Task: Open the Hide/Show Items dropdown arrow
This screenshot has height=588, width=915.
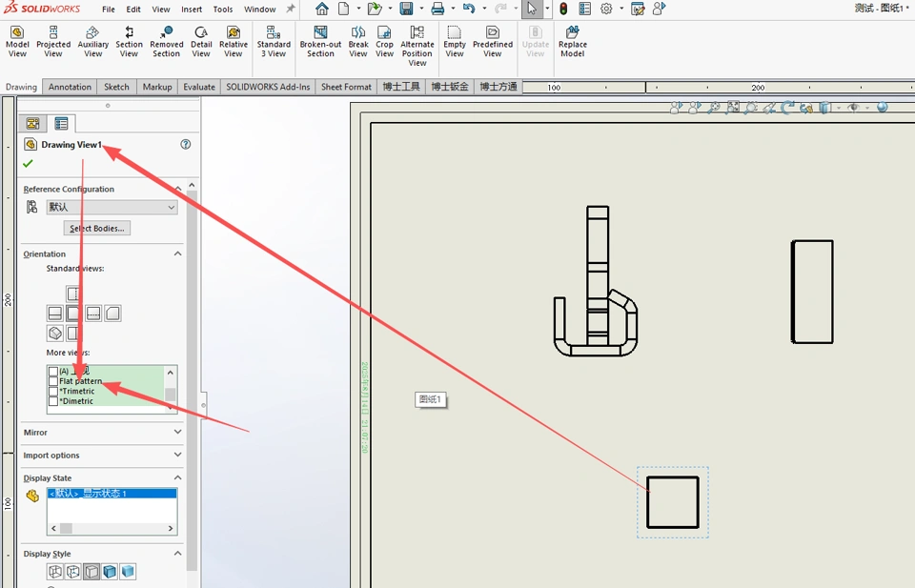Action: [x=867, y=108]
